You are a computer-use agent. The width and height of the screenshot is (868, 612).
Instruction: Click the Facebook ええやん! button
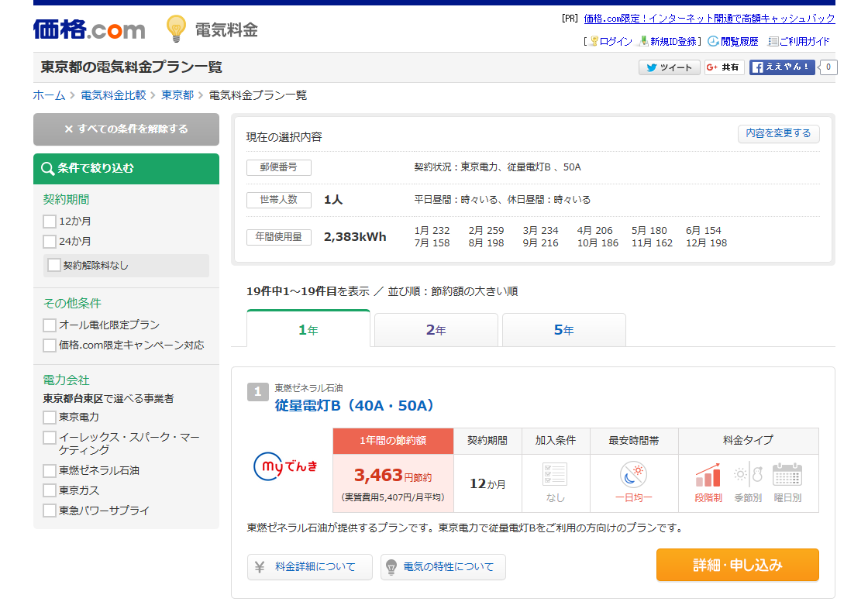pos(782,67)
